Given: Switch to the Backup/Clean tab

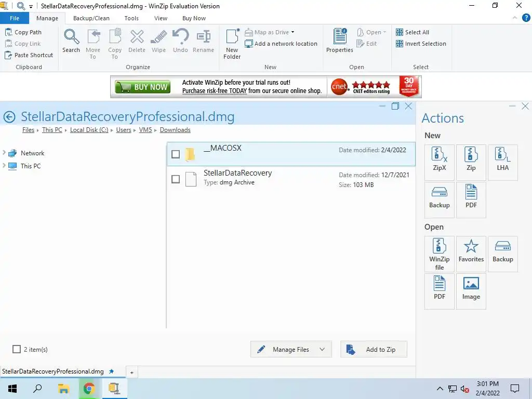Looking at the screenshot, I should pos(91,18).
